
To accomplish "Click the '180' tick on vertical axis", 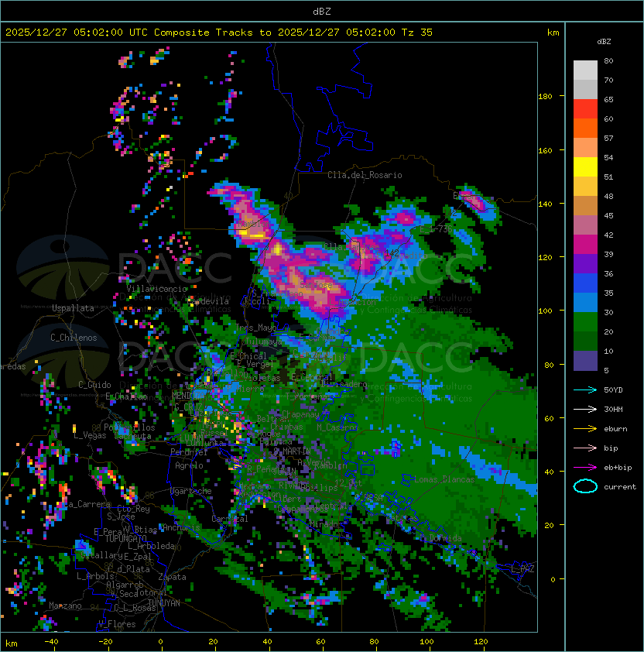I will (x=545, y=97).
